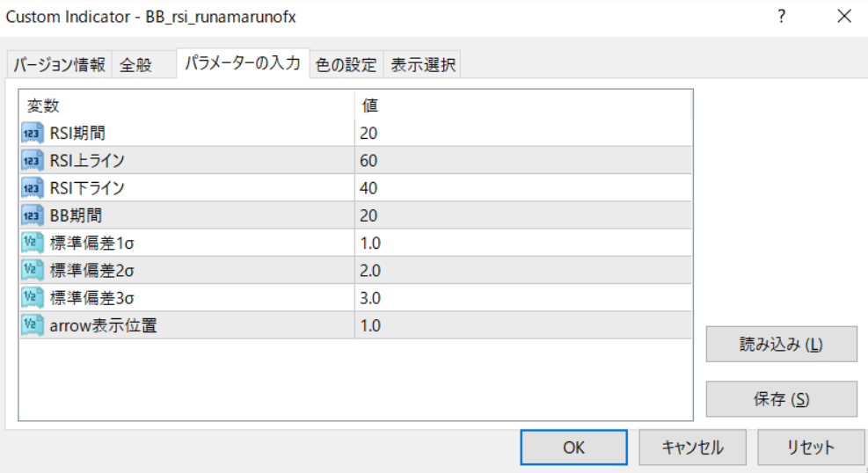Click the question mark help button
868x473 pixels.
[781, 17]
